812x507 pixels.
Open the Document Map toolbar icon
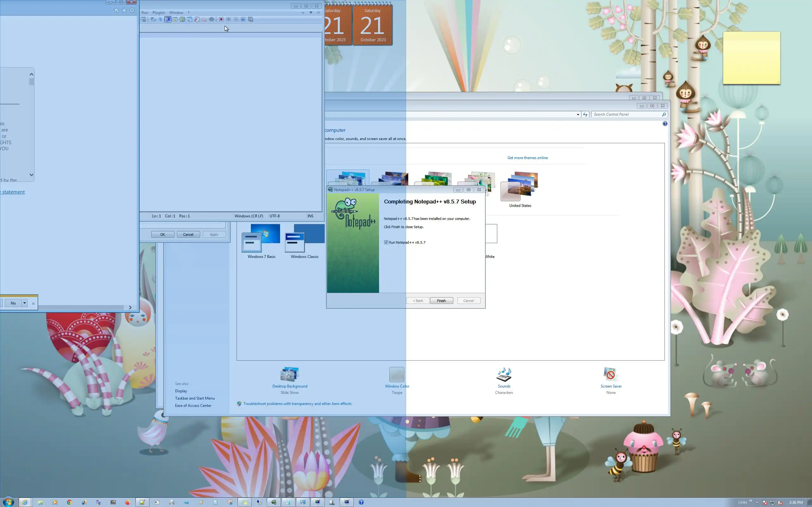pos(182,19)
